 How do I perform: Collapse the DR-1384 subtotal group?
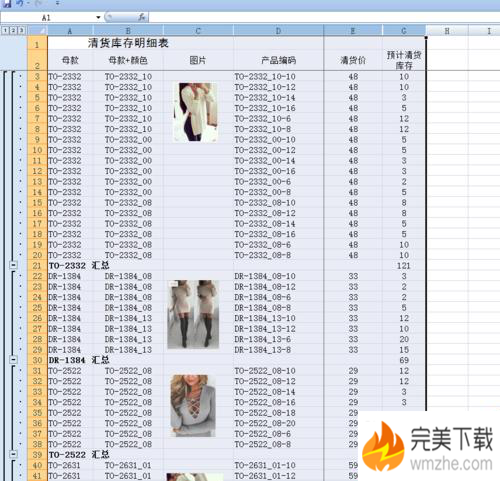click(x=13, y=360)
